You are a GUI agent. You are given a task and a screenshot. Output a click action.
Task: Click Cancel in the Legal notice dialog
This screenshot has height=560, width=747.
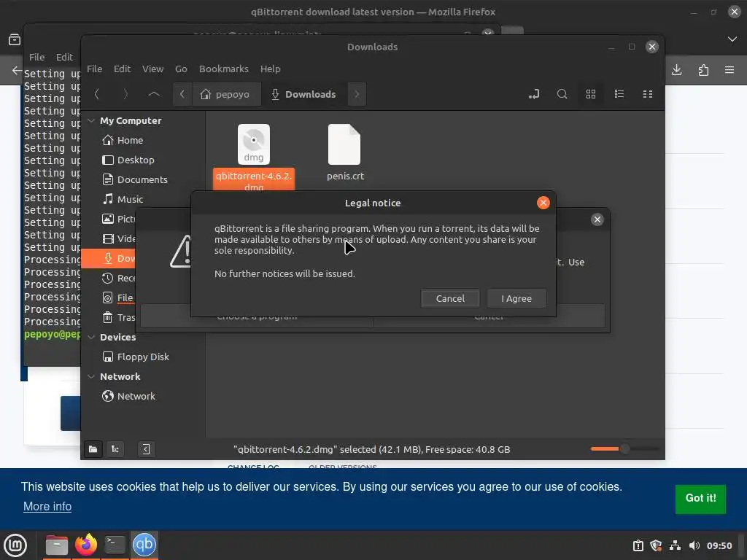coord(450,298)
